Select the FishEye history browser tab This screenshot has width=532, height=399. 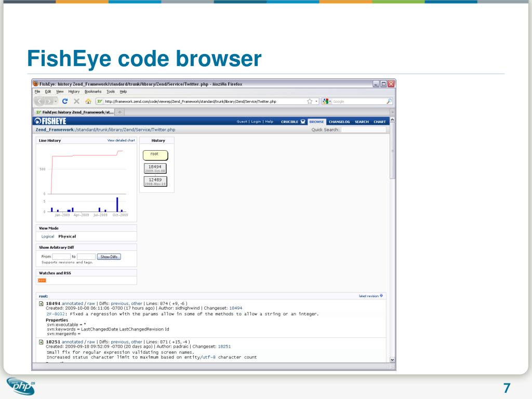74,112
